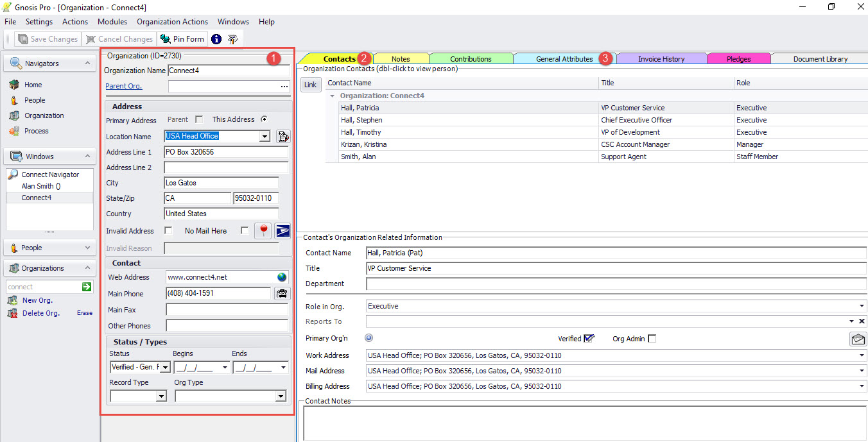Tick the No Mail Here checkbox
Screen dimensions: 868x442
point(244,231)
